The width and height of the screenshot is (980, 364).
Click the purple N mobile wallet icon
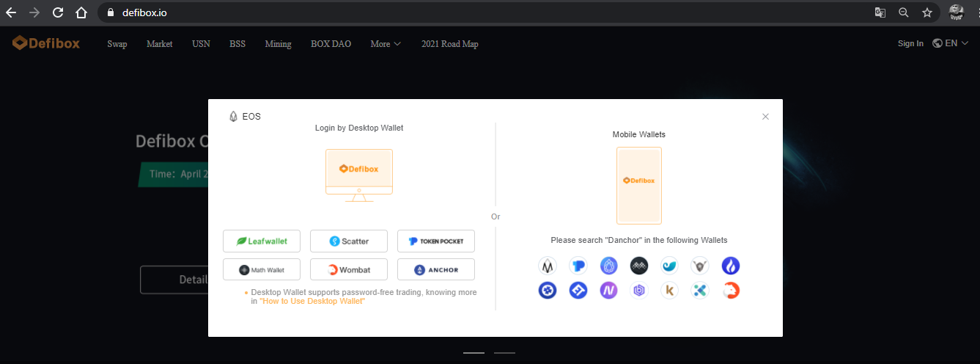coord(609,291)
